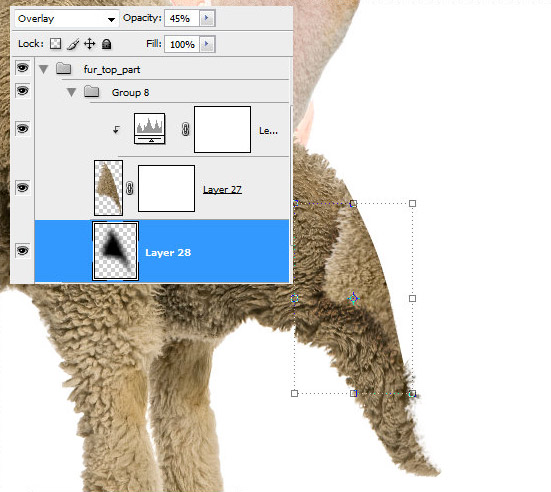Select the Layer 27 name
The image size is (551, 492).
222,189
